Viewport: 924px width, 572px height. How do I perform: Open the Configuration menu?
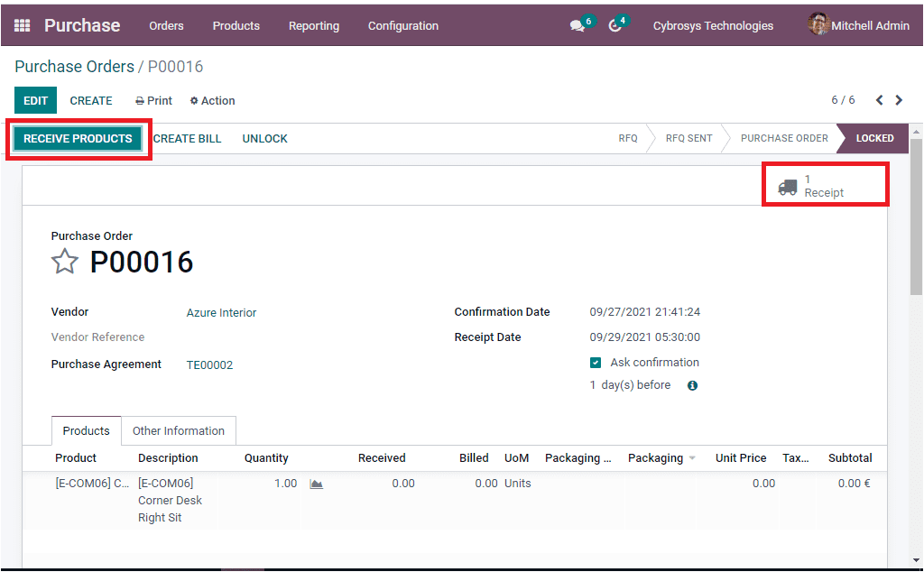tap(402, 26)
